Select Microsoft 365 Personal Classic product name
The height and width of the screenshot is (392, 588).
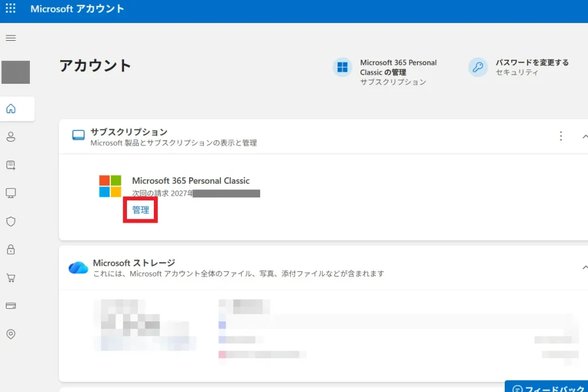[191, 181]
